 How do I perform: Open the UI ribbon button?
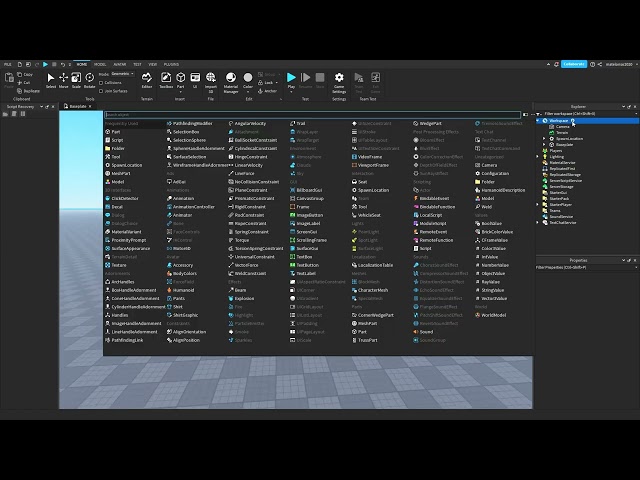click(x=195, y=80)
